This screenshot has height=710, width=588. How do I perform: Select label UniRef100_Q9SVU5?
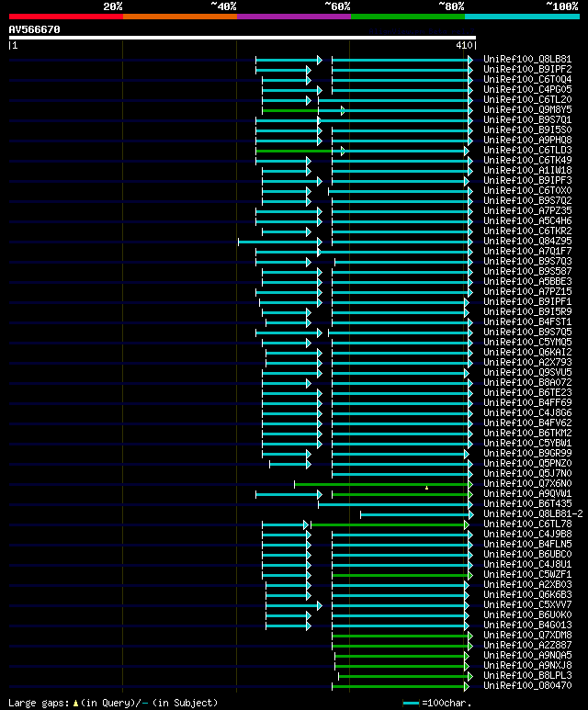(x=527, y=372)
